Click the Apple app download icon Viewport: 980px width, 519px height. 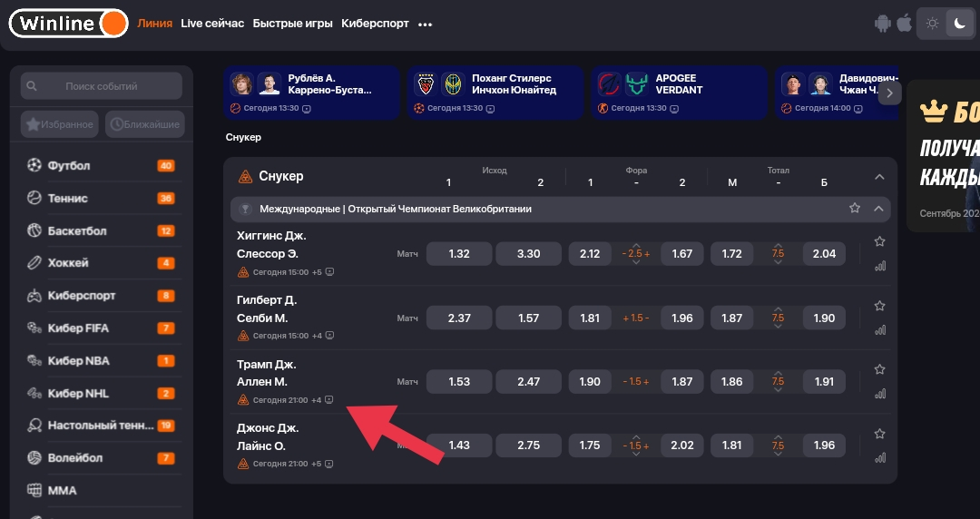(904, 24)
